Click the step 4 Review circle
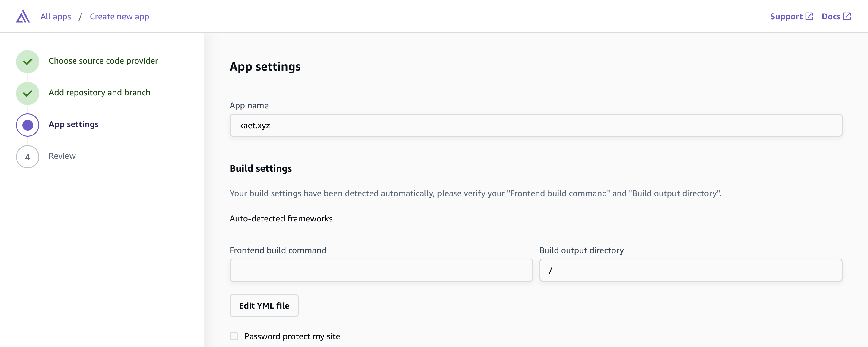The width and height of the screenshot is (868, 347). [28, 157]
